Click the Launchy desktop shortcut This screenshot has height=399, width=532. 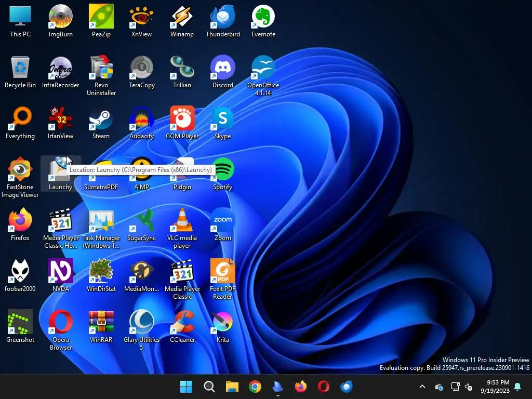60,173
